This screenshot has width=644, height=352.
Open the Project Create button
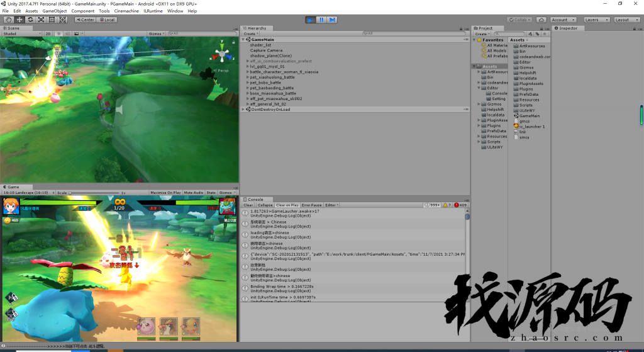coord(482,34)
